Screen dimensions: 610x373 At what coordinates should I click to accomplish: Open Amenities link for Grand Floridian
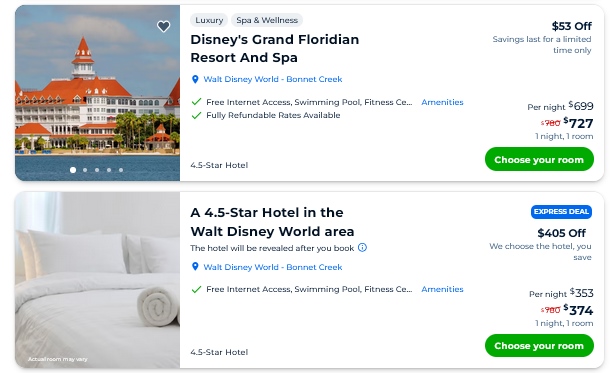point(442,102)
